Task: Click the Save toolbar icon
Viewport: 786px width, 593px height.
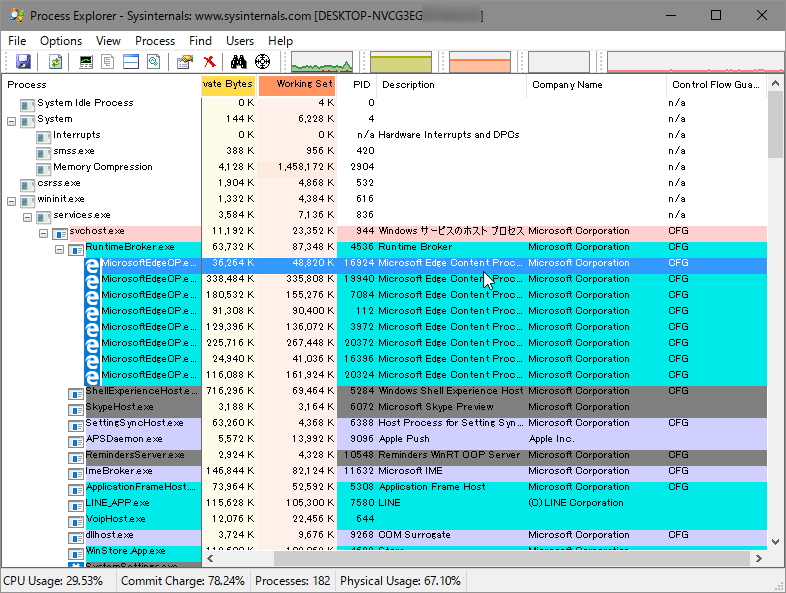Action: [23, 62]
